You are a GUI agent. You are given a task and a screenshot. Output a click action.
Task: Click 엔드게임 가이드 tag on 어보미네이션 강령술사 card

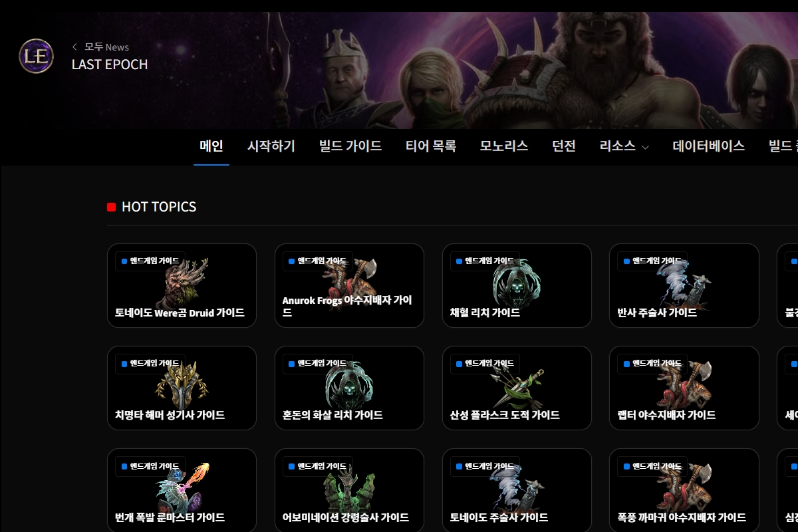tap(317, 466)
